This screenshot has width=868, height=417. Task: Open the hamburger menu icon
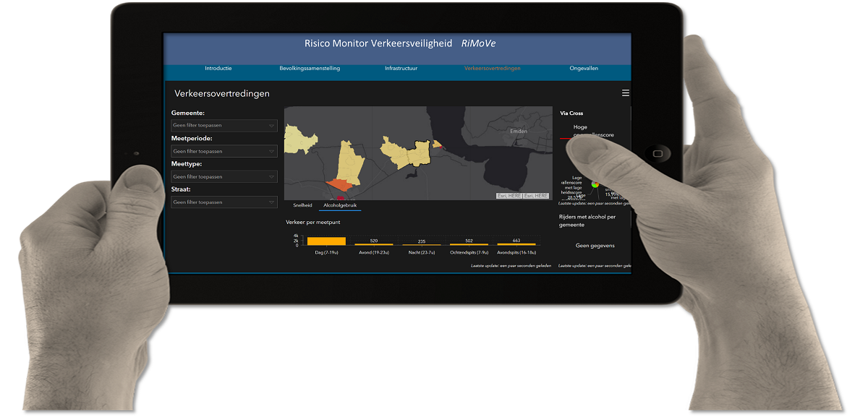[x=626, y=93]
